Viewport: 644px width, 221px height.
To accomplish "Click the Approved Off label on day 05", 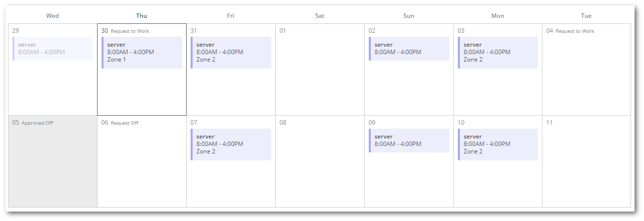I will tap(37, 123).
